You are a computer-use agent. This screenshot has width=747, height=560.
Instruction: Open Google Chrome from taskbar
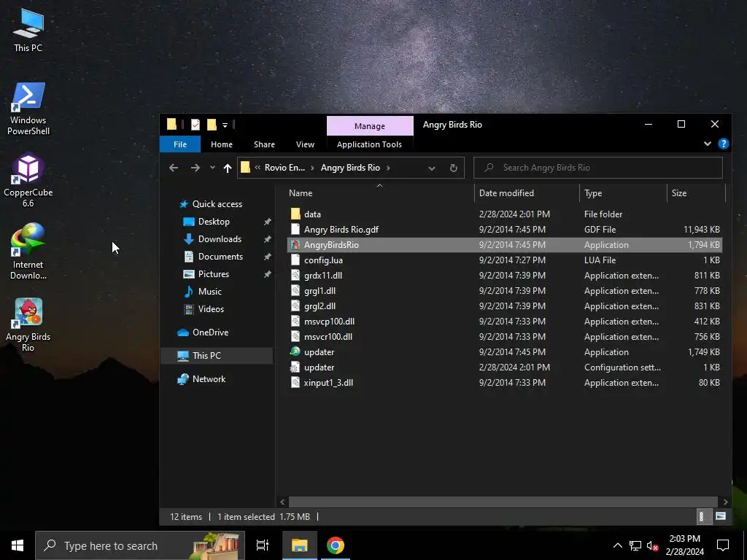(336, 545)
